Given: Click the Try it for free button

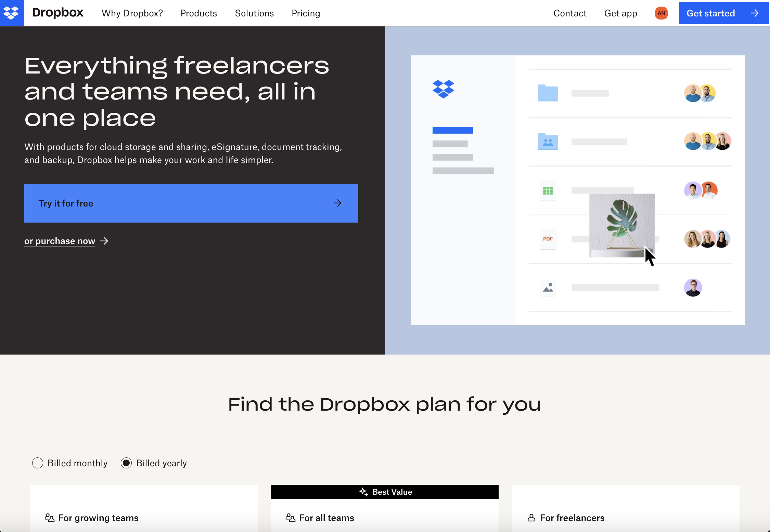Looking at the screenshot, I should click(x=191, y=203).
